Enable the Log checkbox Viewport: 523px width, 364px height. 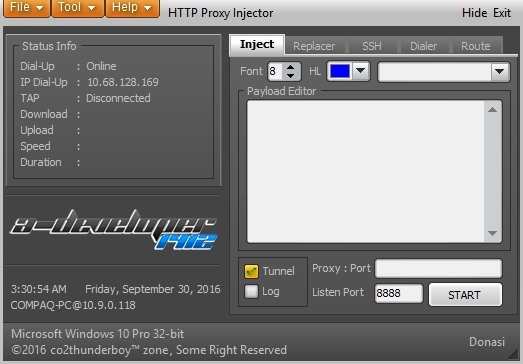251,291
